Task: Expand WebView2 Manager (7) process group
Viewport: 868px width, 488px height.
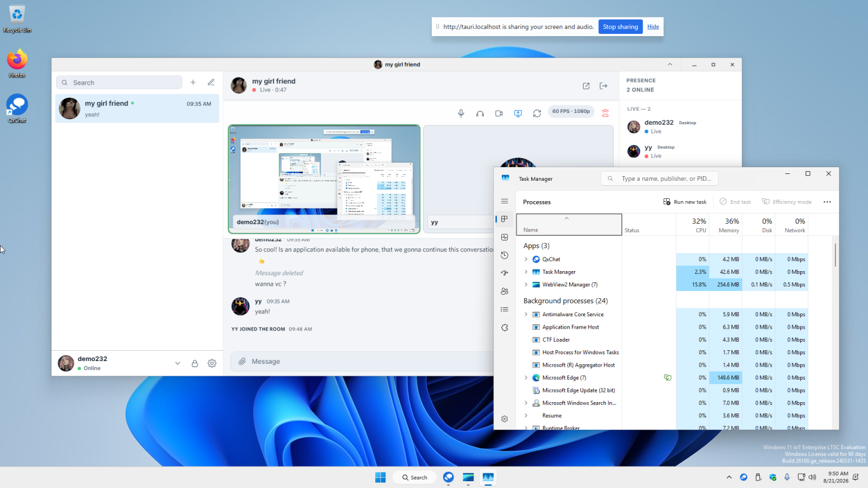Action: pos(526,285)
